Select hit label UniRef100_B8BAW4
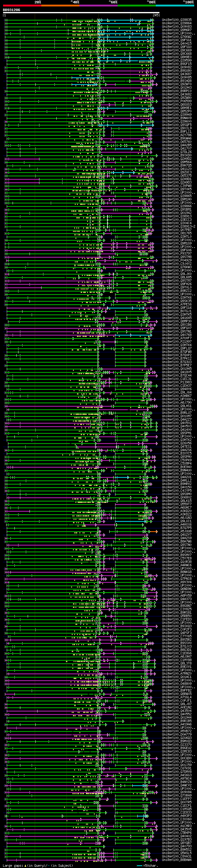Viewport: 197px width, 868px height. 177,860
